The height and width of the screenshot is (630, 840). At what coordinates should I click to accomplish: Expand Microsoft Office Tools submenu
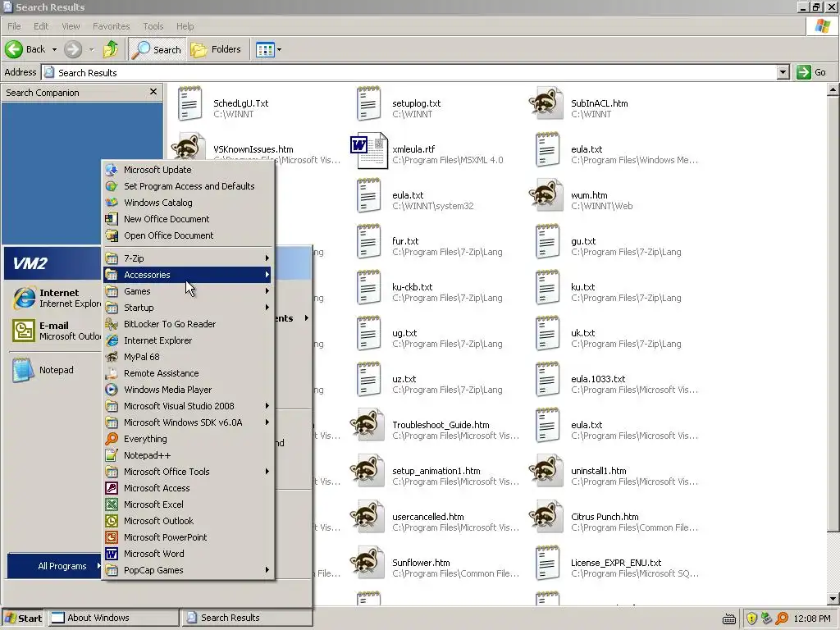188,472
